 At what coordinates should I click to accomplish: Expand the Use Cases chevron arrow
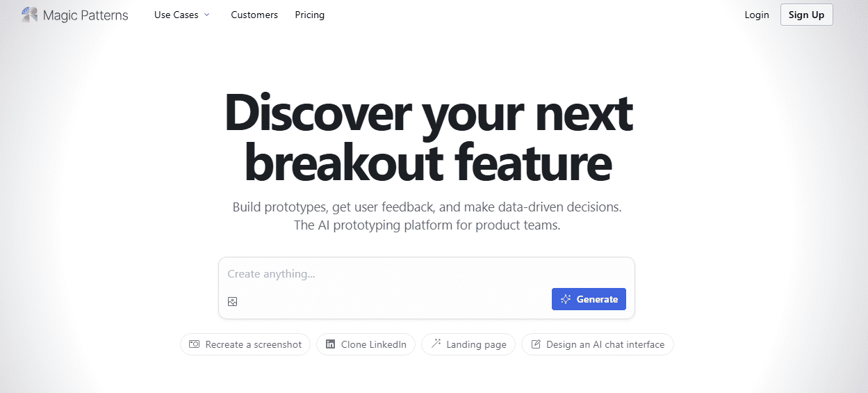[206, 15]
